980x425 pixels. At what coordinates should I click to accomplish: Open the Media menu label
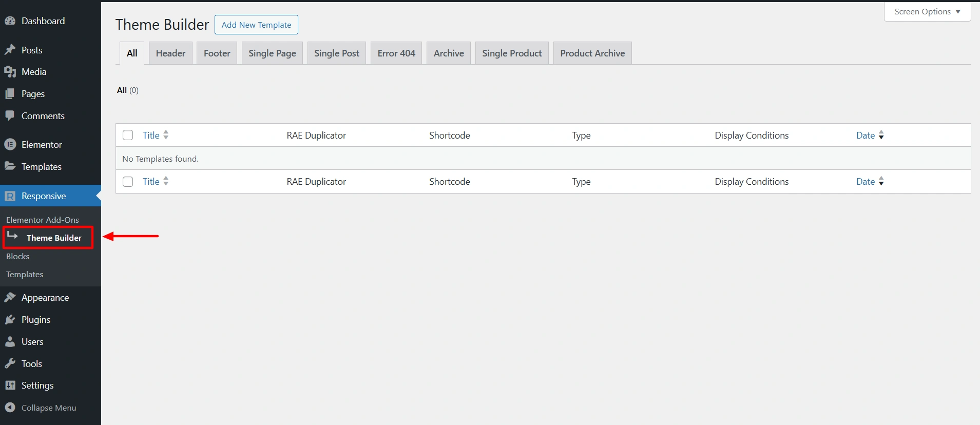[x=34, y=72]
